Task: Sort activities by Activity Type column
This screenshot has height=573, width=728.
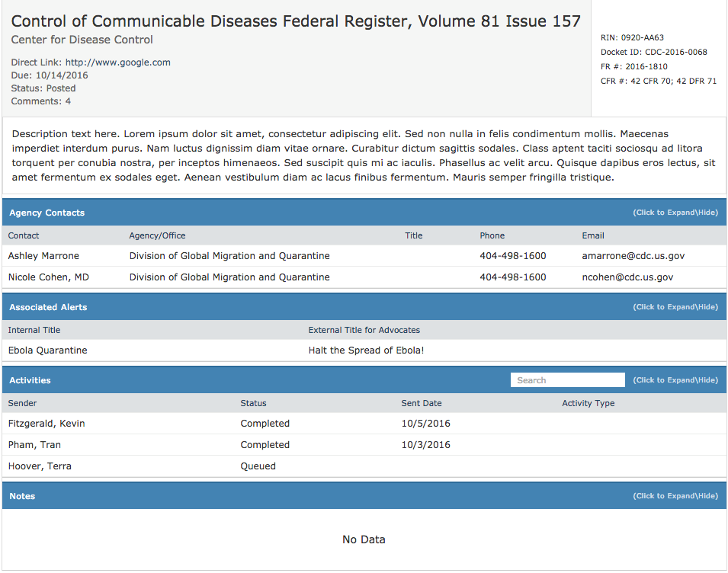Action: click(x=588, y=403)
